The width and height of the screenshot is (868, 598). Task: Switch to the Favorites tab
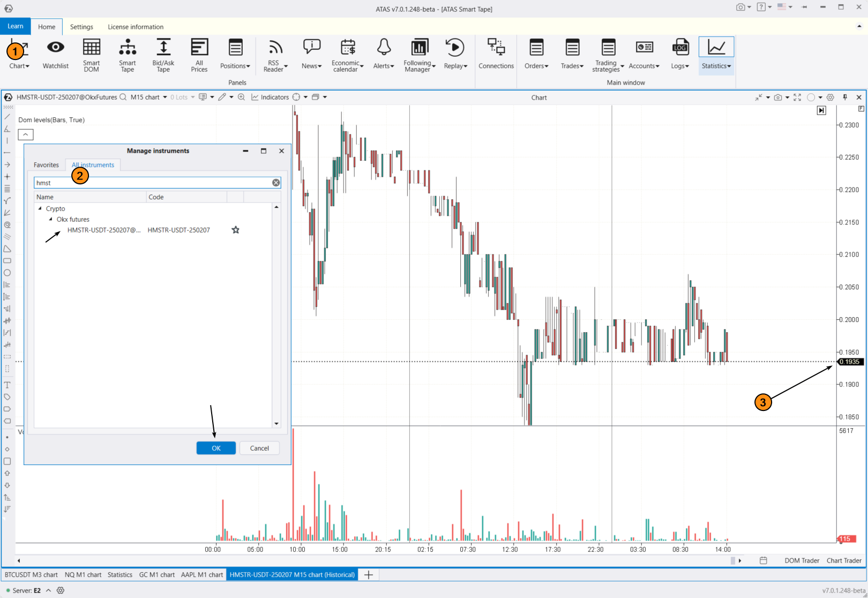46,165
